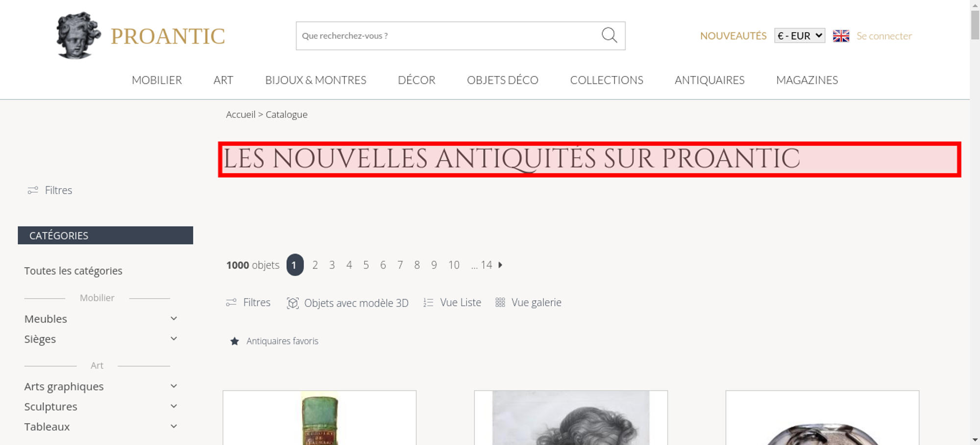The image size is (980, 445).
Task: Open the green book item thumbnail
Action: coord(319,418)
